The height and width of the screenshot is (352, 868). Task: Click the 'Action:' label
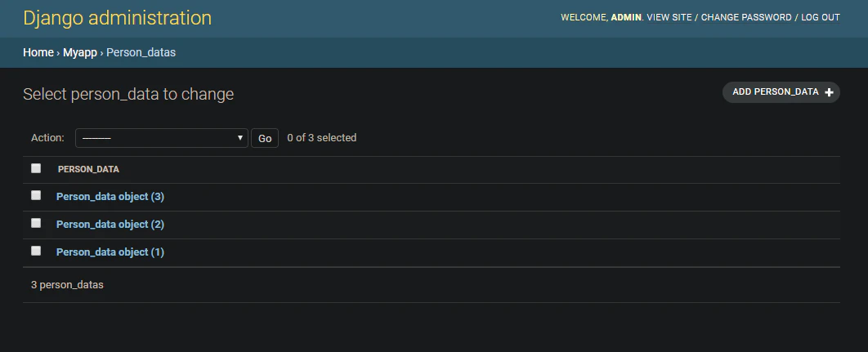point(47,138)
